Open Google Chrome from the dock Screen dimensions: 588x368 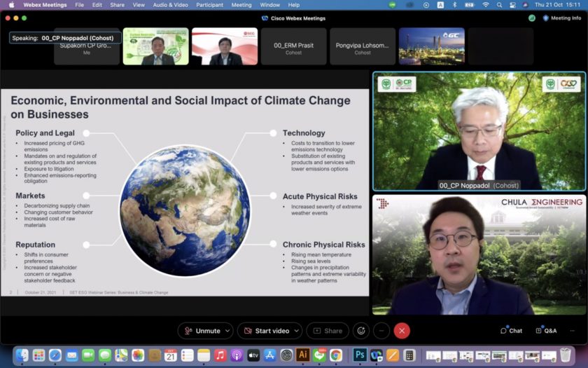[336, 355]
